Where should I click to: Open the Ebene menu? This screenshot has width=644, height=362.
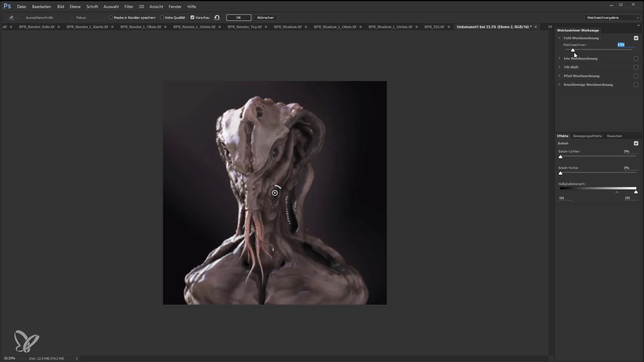(x=75, y=6)
